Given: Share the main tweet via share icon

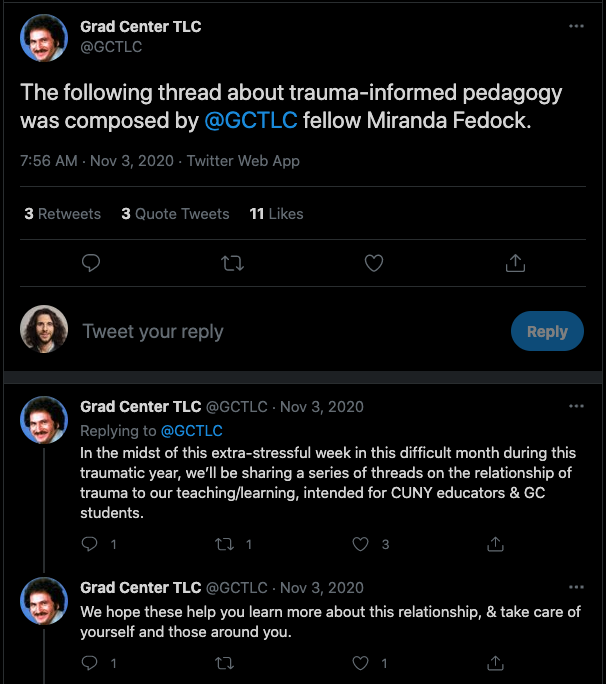Looking at the screenshot, I should click(x=515, y=263).
